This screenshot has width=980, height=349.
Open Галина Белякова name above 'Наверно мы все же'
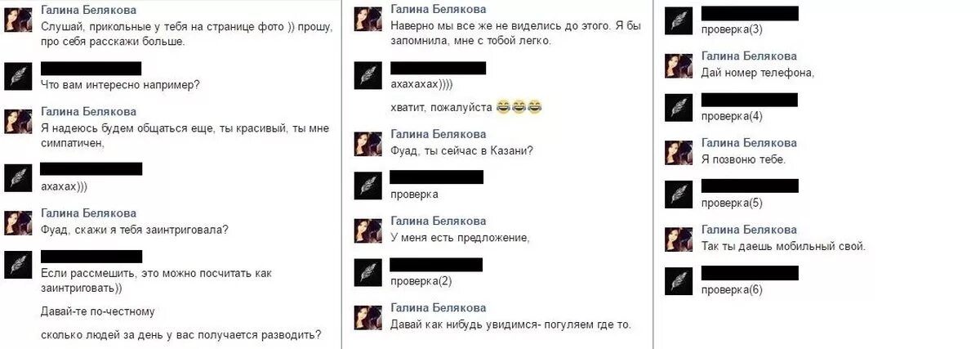point(439,10)
